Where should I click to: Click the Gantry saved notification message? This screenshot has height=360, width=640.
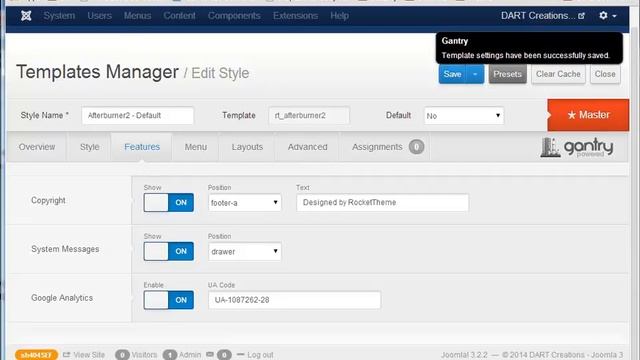click(x=529, y=48)
